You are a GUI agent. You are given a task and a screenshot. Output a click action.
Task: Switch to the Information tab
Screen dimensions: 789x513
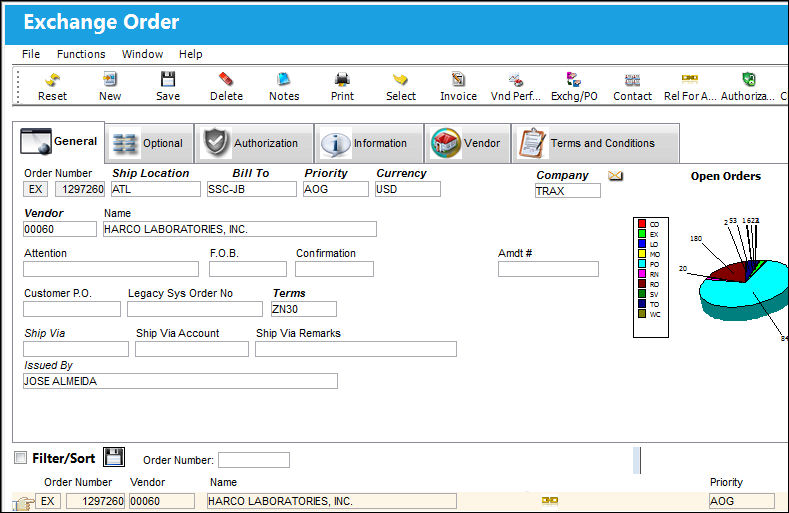[x=369, y=143]
